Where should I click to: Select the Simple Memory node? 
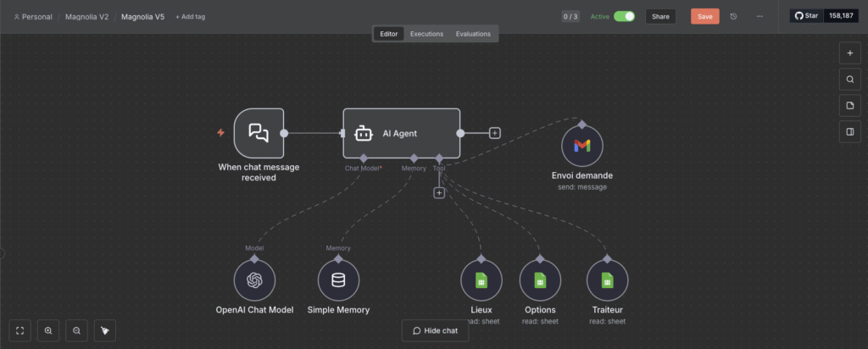coord(338,280)
